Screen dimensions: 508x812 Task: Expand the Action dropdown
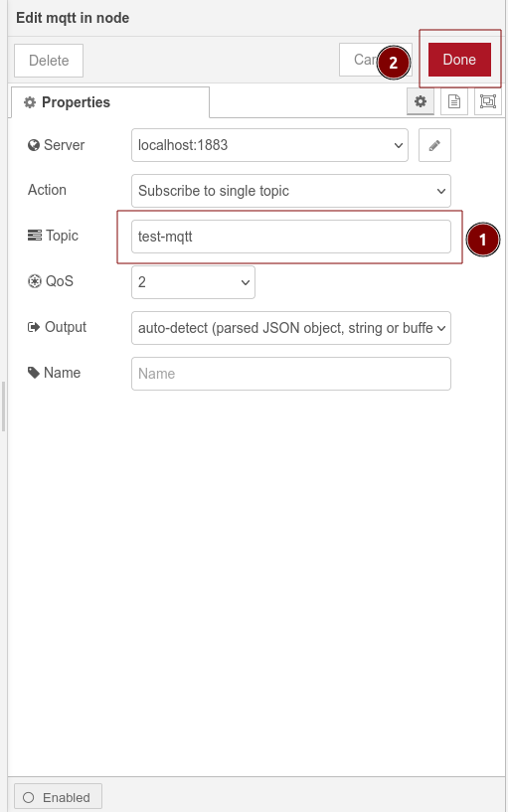[291, 191]
